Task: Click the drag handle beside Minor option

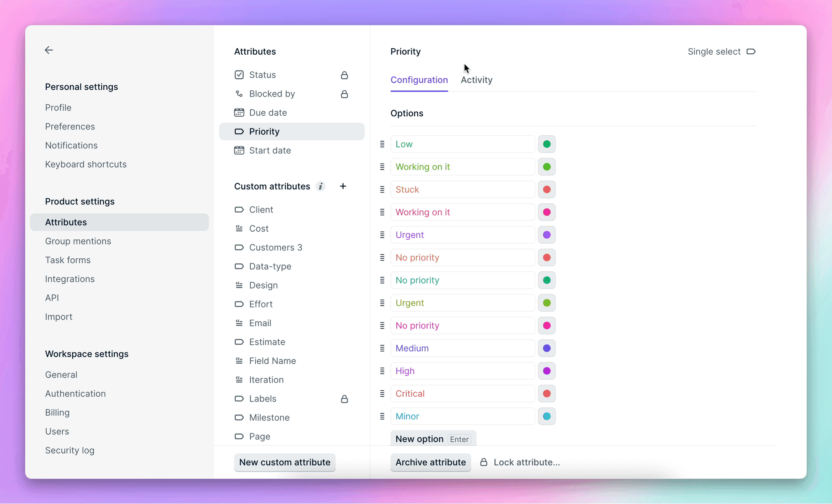Action: click(x=382, y=416)
